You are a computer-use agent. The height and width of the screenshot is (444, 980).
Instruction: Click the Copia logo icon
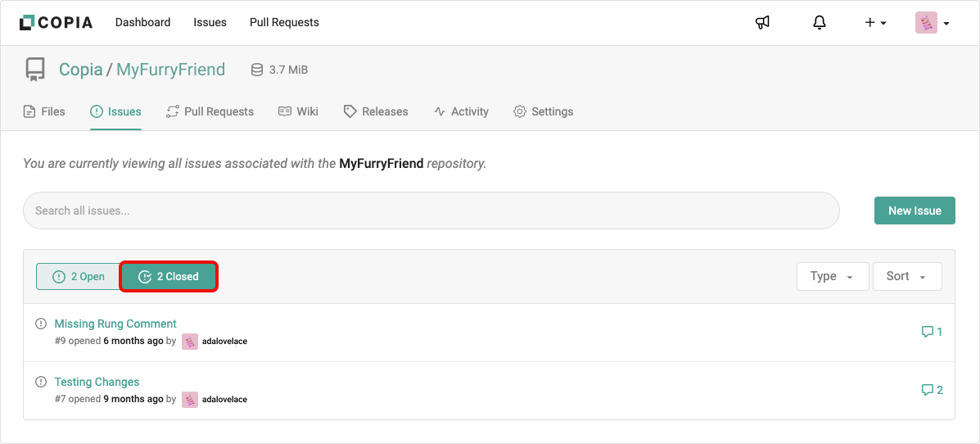click(27, 23)
